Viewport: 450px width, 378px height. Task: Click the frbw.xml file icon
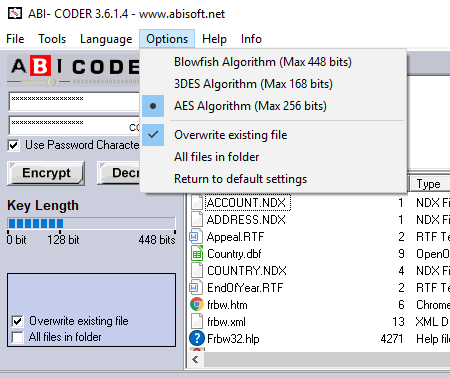coord(197,322)
